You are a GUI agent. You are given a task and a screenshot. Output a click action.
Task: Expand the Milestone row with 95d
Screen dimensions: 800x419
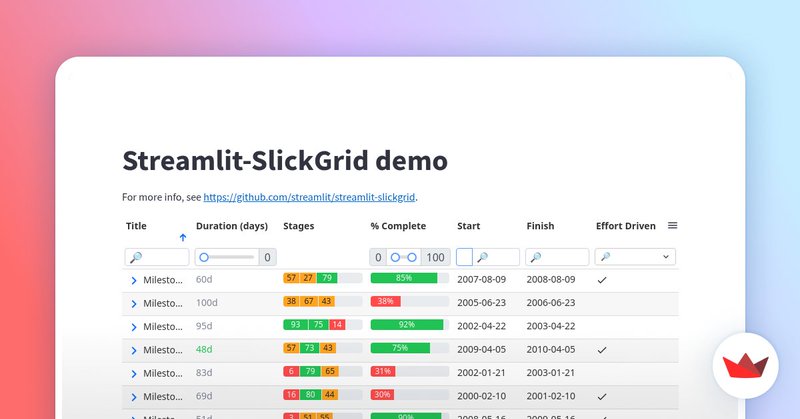tap(134, 327)
